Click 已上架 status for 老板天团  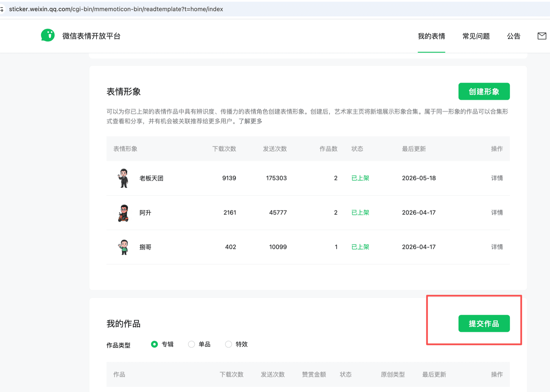click(x=360, y=178)
